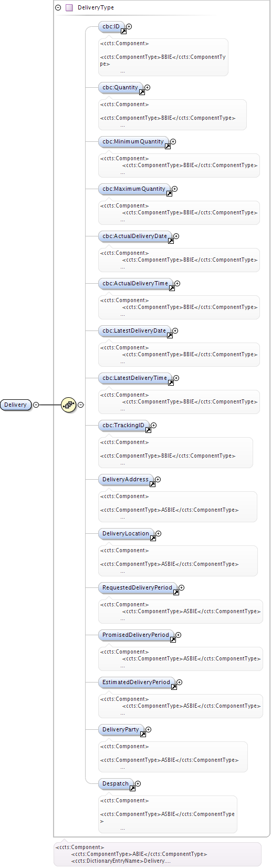Click the reference arrow on Despatch element
Image resolution: width=271 pixels, height=868 pixels.
[x=132, y=788]
